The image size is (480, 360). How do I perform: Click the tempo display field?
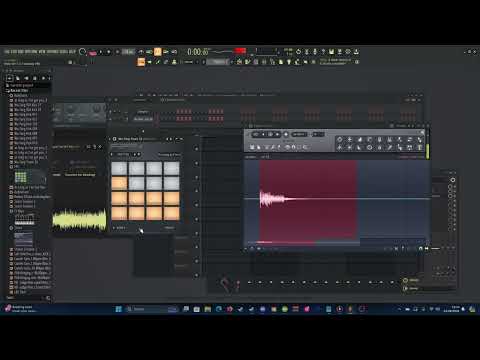click(128, 52)
